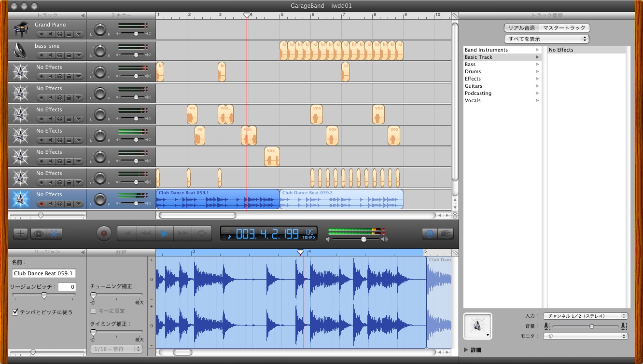The height and width of the screenshot is (364, 643).
Task: Solo the bass_sine track with headphones icon
Action: (x=60, y=55)
